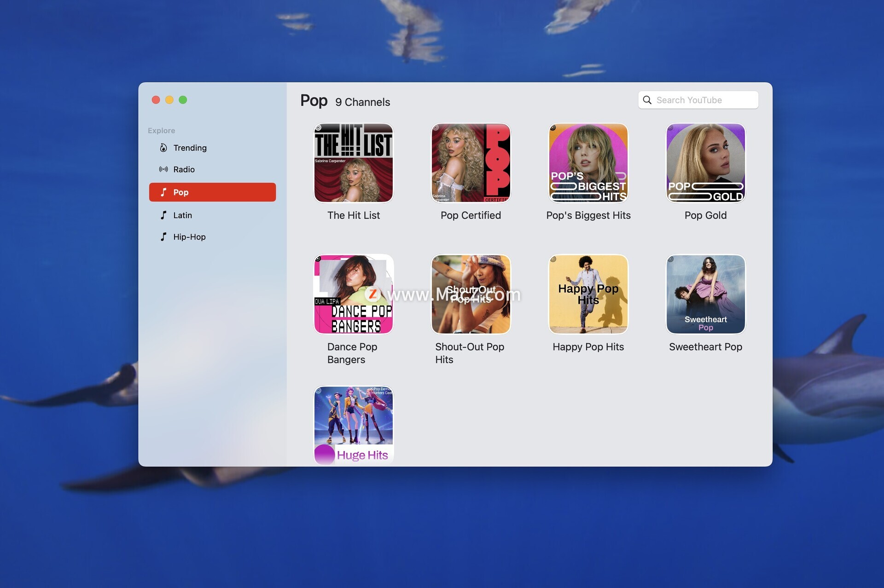Click the green fullscreen window button

coord(183,100)
